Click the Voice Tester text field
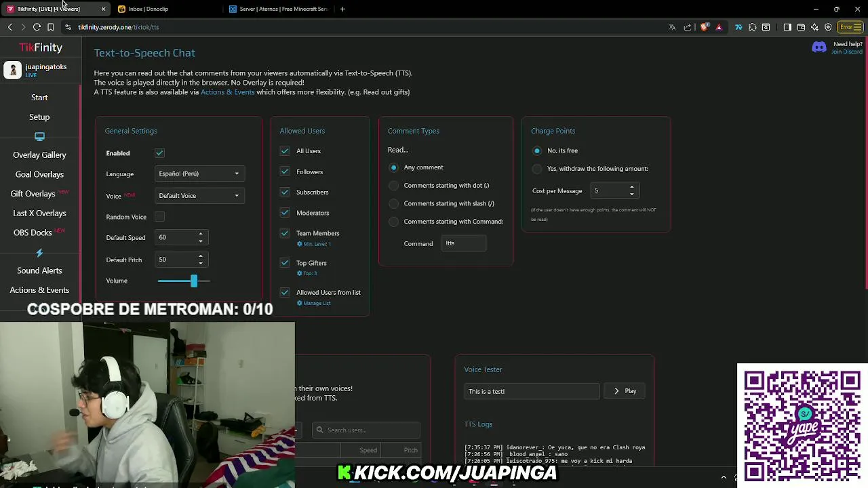868x488 pixels. point(532,391)
